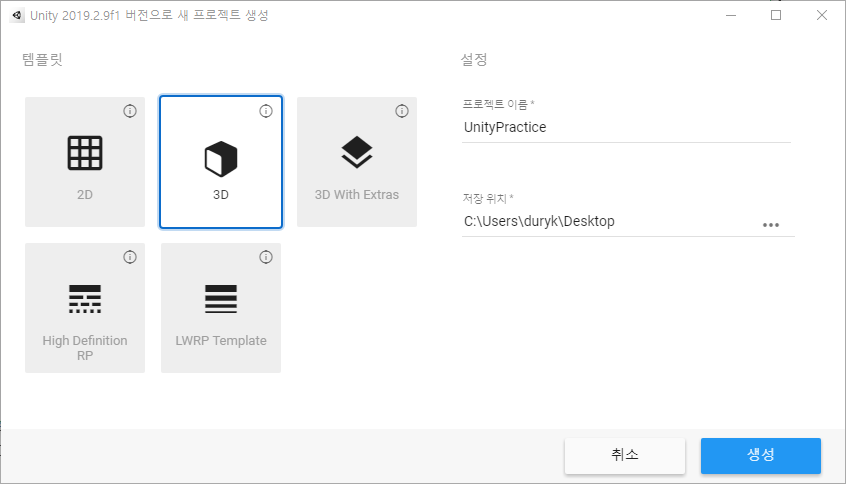This screenshot has width=846, height=484.
Task: Maximize the project creation window
Action: click(776, 15)
